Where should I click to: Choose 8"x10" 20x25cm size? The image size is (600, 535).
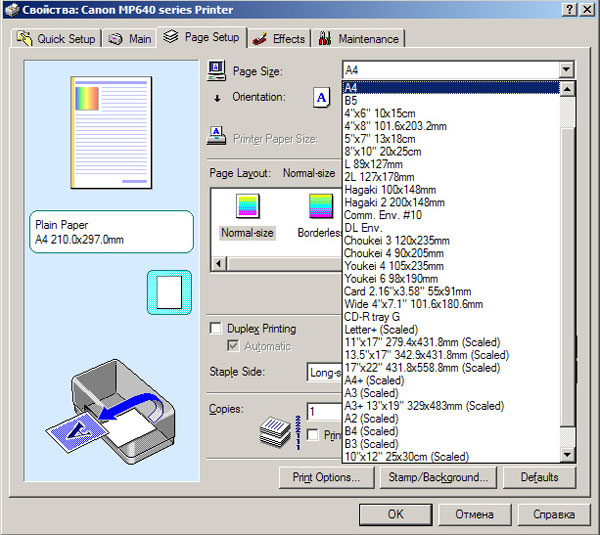click(x=451, y=151)
